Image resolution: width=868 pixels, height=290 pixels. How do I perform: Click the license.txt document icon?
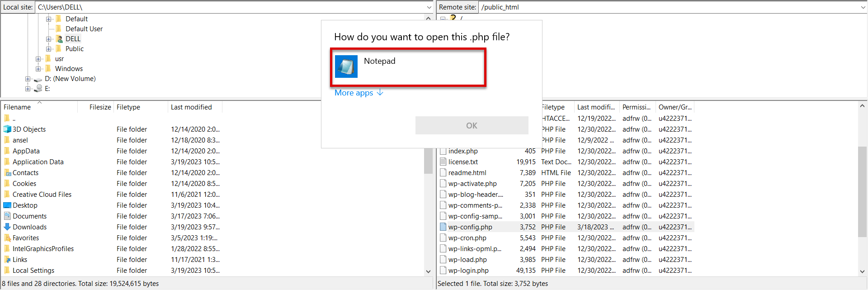tap(443, 162)
